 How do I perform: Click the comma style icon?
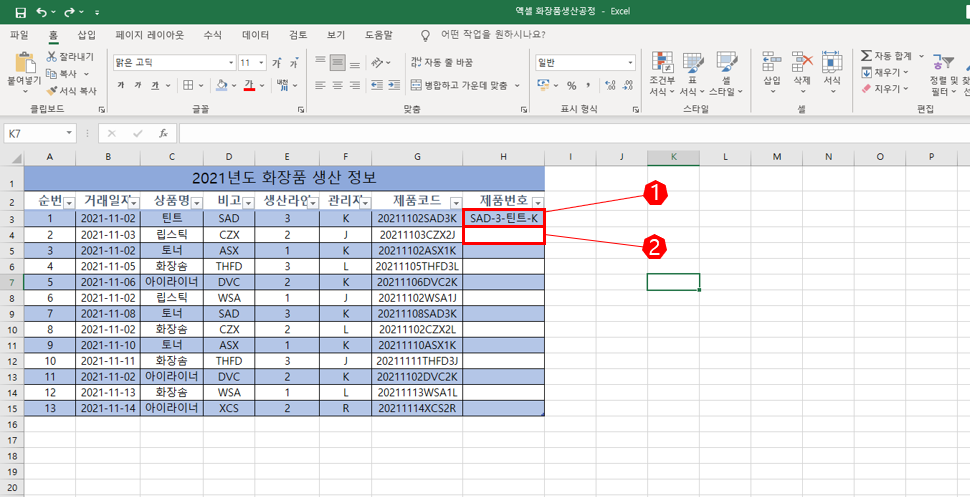pyautogui.click(x=588, y=85)
